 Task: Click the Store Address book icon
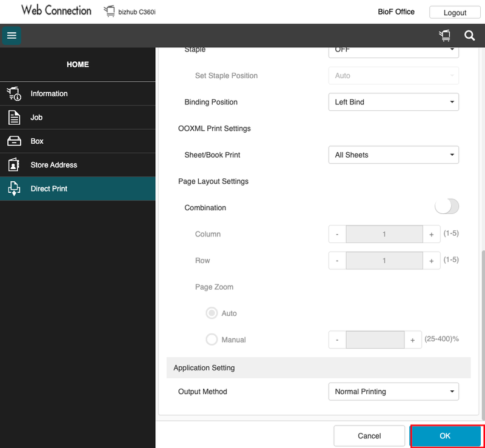[x=14, y=165]
